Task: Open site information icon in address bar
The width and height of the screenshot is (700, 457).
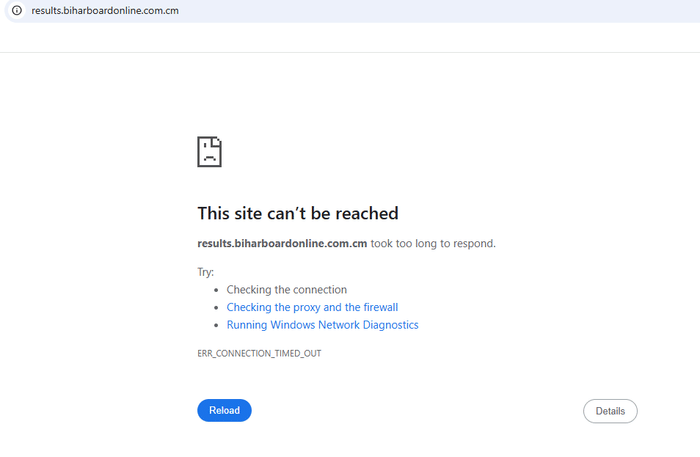Action: [x=17, y=10]
